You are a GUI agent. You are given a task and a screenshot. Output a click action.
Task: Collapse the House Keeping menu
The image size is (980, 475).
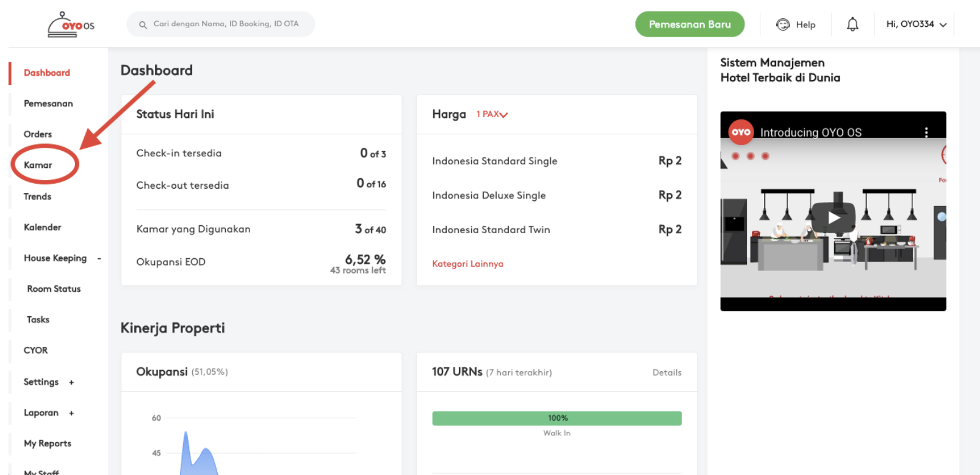click(x=99, y=258)
